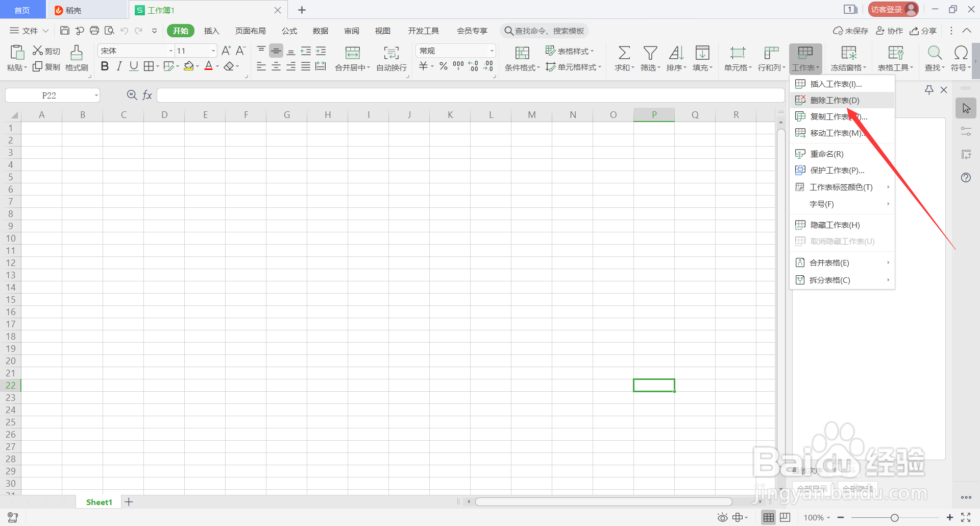Screen dimensions: 980x526
Task: Click the Undo arrow
Action: pyautogui.click(x=124, y=31)
